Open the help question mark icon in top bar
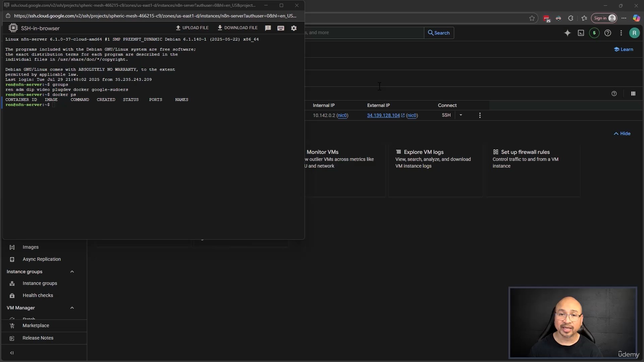The width and height of the screenshot is (644, 362). [x=608, y=33]
